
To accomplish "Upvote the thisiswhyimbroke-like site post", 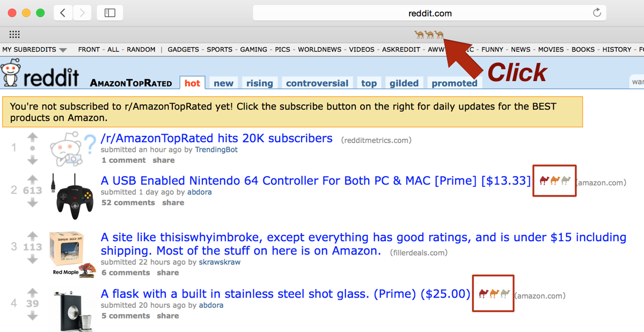I will [33, 236].
